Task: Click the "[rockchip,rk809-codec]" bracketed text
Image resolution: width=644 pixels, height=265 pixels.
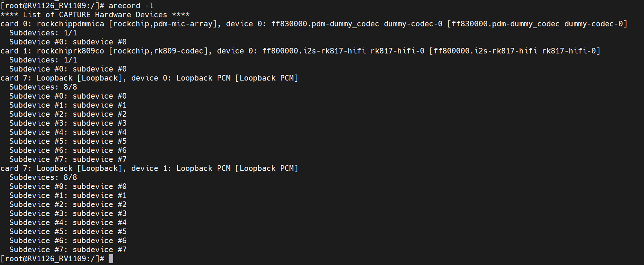Action: pyautogui.click(x=160, y=51)
